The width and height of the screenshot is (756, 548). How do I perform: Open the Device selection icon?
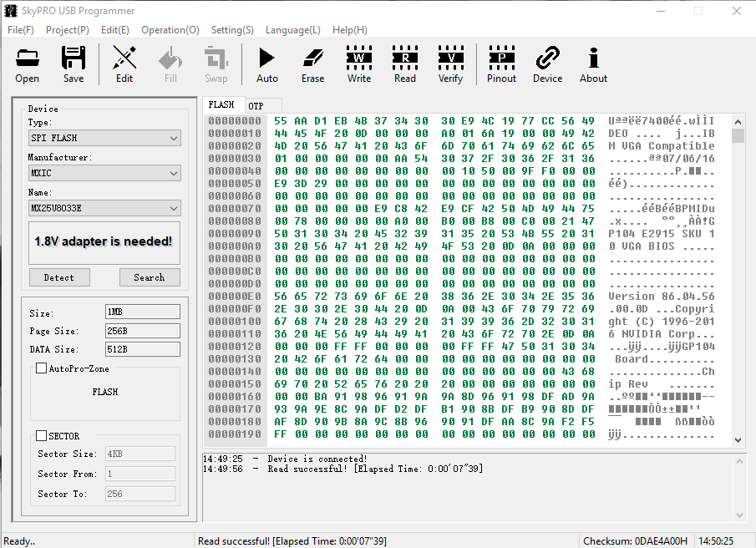coord(548,64)
